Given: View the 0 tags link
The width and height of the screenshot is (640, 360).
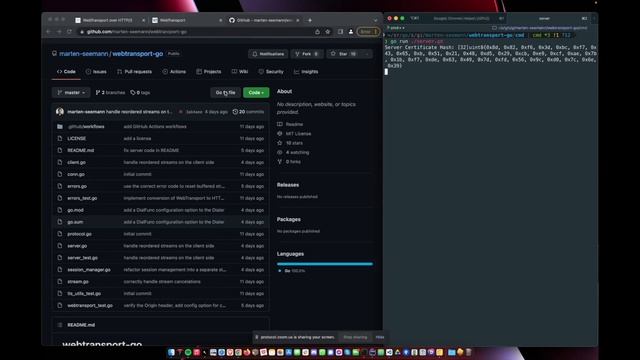Looking at the screenshot, I should coord(140,93).
